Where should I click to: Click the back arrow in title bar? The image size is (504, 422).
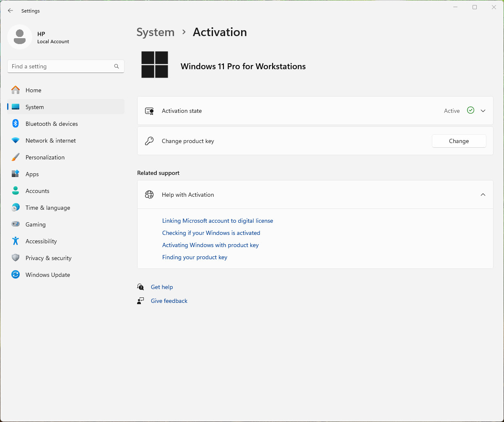pos(10,11)
